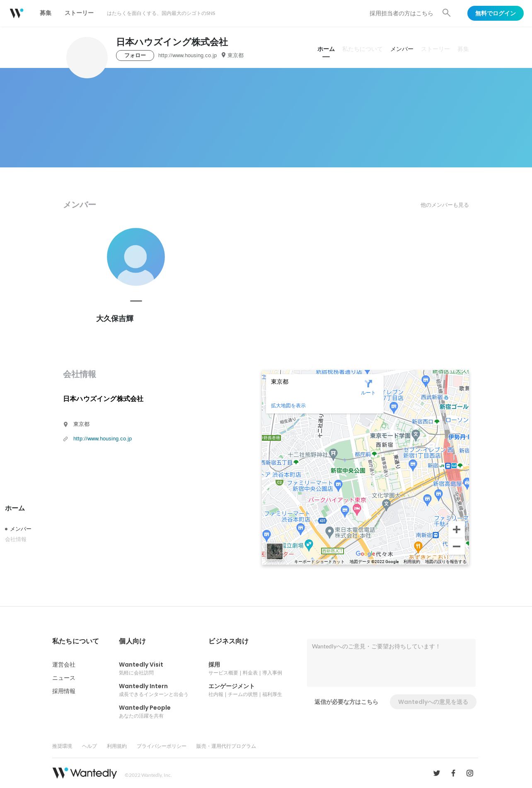Image resolution: width=532 pixels, height=788 pixels.
Task: Select the 募集 company tab
Action: point(463,49)
